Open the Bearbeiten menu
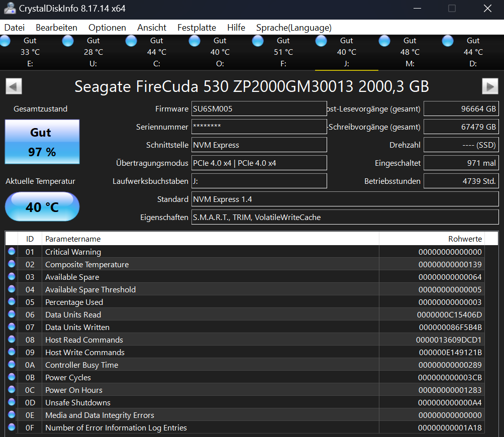Image resolution: width=504 pixels, height=437 pixels. click(57, 28)
